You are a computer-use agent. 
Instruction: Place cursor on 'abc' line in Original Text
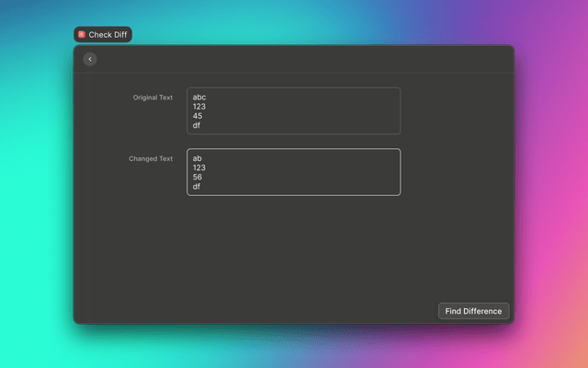(x=199, y=98)
